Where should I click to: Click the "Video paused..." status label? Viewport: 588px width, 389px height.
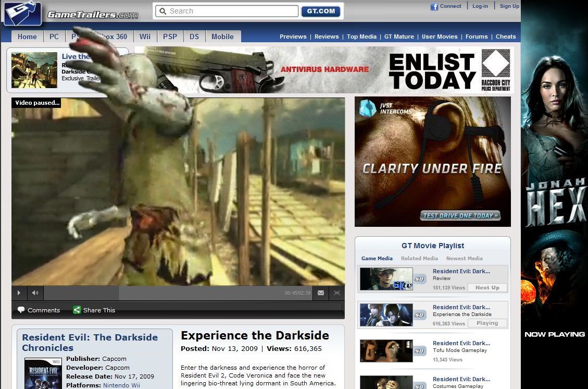pos(36,103)
